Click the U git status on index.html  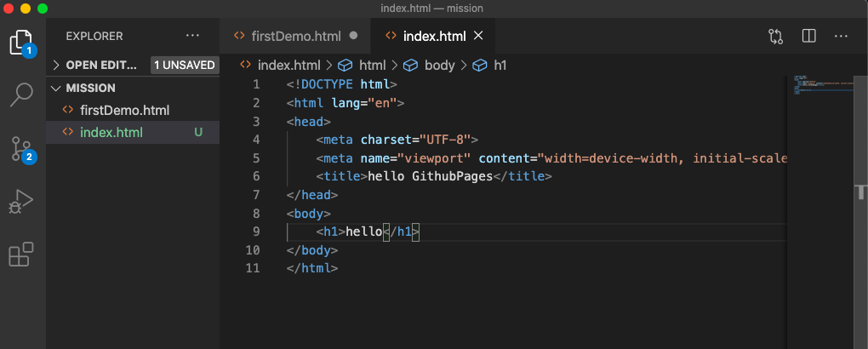coord(198,133)
